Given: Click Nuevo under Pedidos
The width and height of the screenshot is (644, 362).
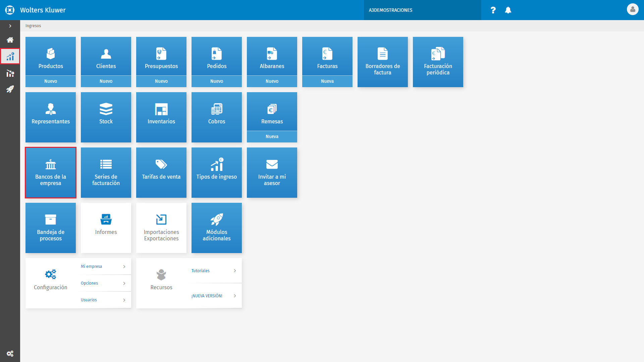Looking at the screenshot, I should pos(217,81).
